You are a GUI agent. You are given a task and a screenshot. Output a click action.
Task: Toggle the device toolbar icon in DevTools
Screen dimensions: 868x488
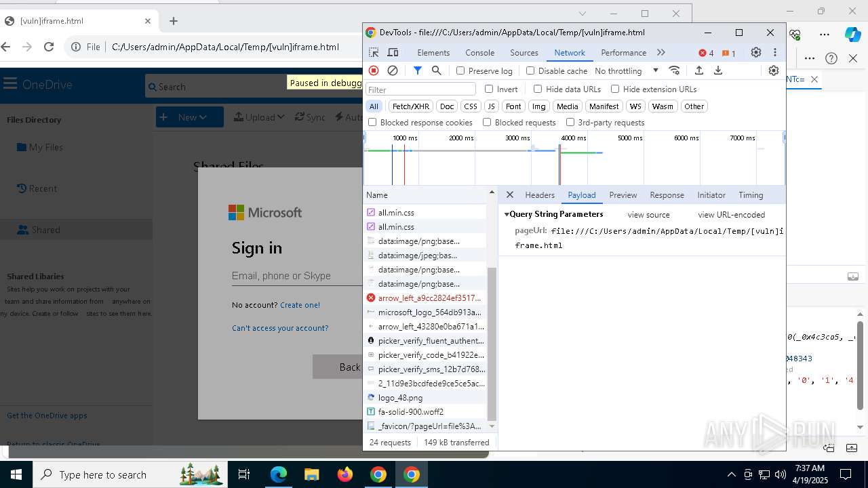(393, 52)
